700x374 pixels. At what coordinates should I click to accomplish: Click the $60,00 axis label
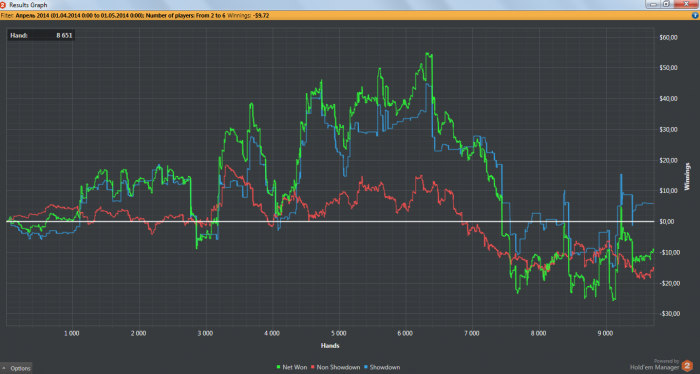668,37
